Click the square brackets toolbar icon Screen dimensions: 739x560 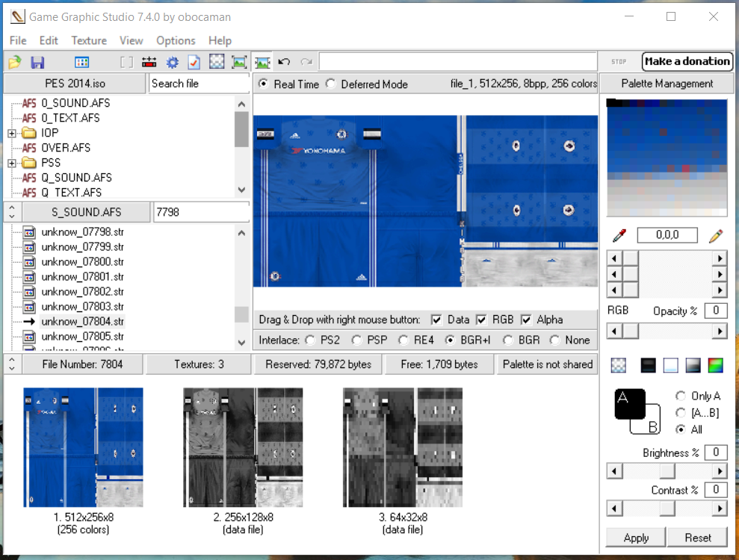tap(126, 62)
